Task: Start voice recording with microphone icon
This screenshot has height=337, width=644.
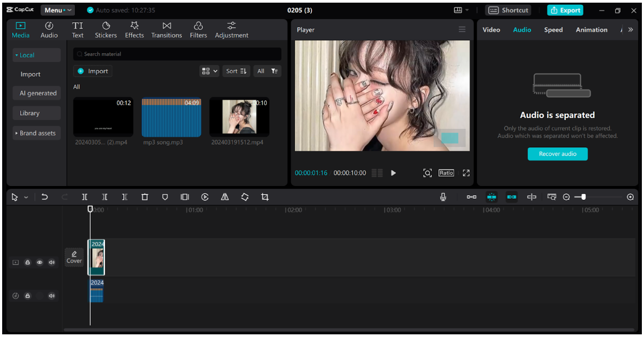Action: coord(443,197)
